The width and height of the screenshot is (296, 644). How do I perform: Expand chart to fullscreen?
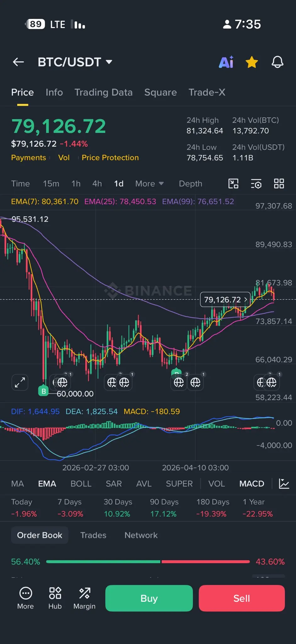(x=20, y=382)
